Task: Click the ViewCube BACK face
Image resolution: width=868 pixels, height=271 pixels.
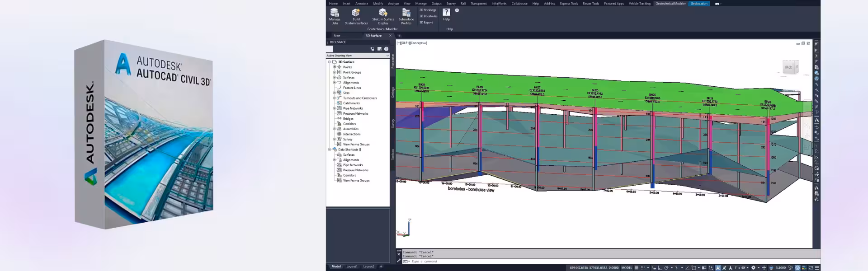Action: pyautogui.click(x=788, y=67)
